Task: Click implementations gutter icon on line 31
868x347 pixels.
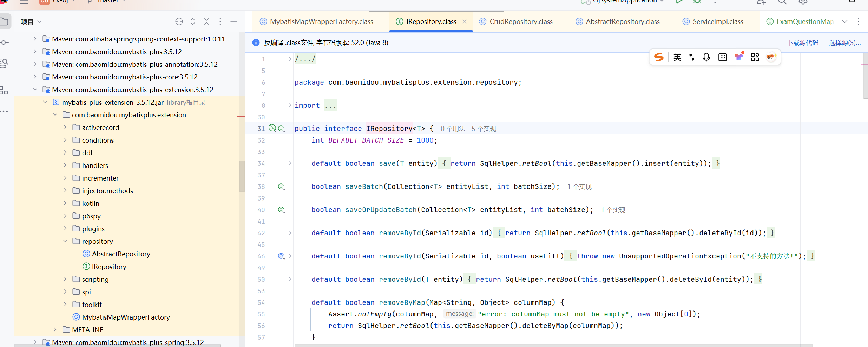Action: 282,129
